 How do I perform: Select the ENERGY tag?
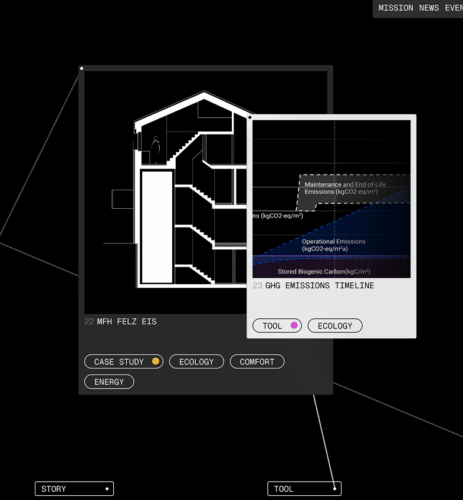(x=109, y=382)
